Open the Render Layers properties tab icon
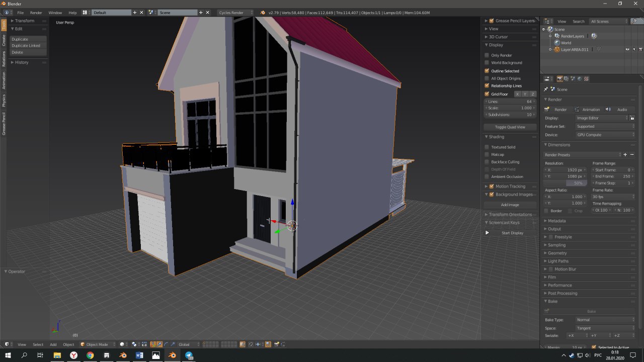This screenshot has width=644, height=362. 566,79
